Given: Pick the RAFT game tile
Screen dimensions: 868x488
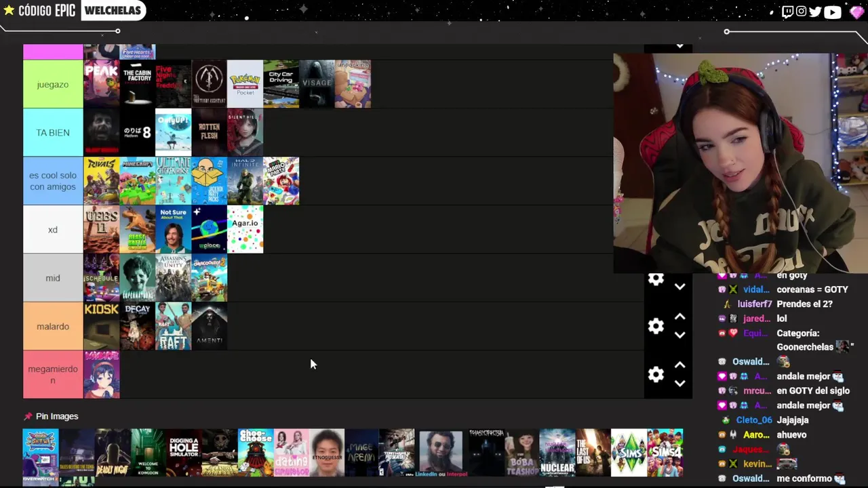Looking at the screenshot, I should click(173, 326).
